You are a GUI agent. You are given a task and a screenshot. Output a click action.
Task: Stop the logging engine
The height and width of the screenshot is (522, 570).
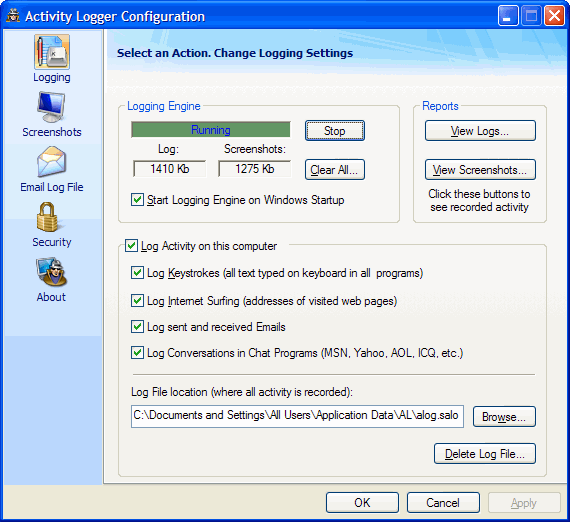[335, 130]
